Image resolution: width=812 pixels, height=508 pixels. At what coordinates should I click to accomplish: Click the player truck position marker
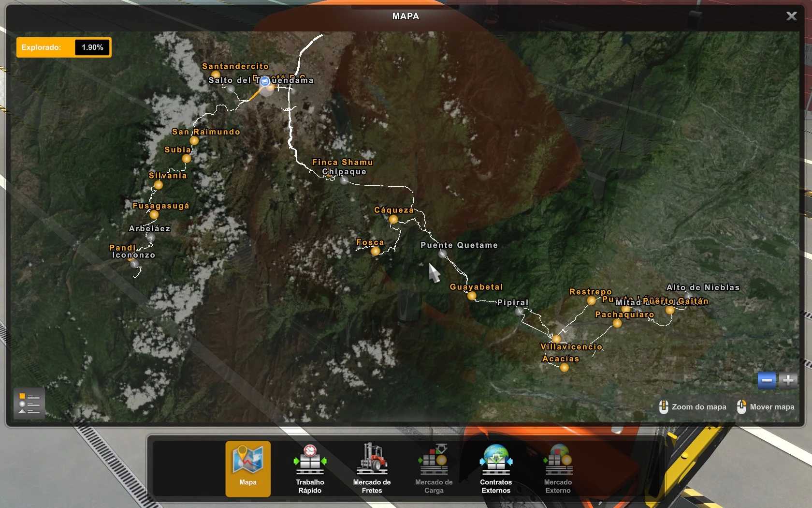click(x=264, y=82)
